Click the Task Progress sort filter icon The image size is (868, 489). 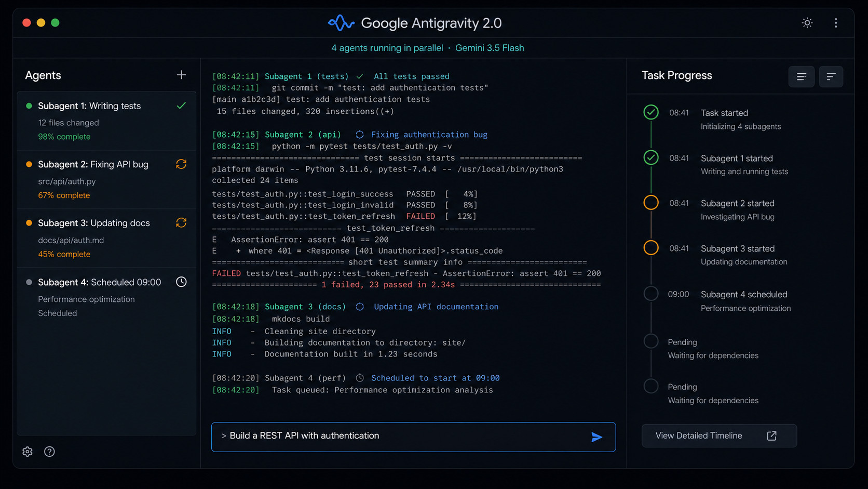coord(831,77)
